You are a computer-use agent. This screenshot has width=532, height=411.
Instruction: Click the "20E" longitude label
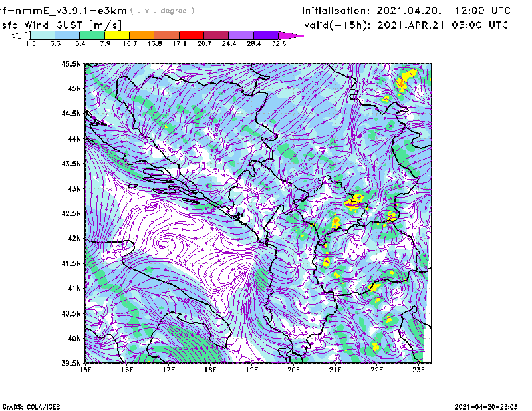coord(293,370)
